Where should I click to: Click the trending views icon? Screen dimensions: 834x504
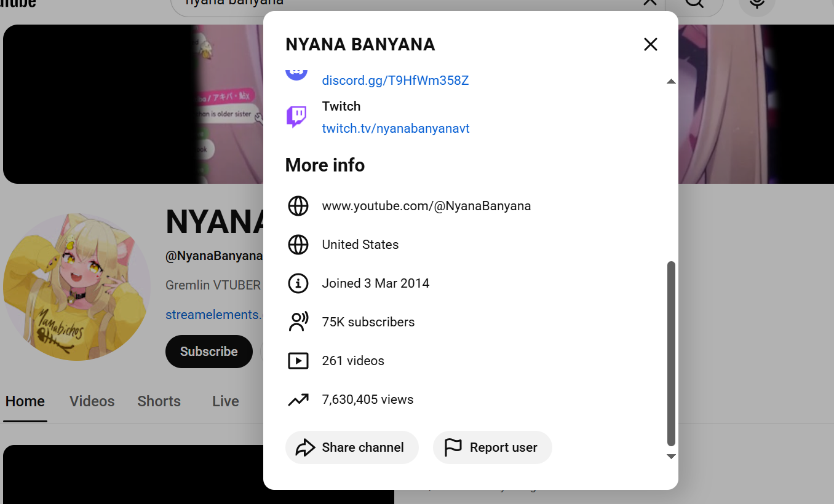298,400
